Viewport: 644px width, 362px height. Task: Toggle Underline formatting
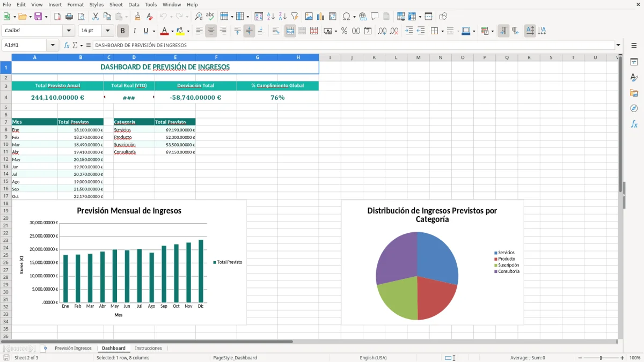pos(145,31)
